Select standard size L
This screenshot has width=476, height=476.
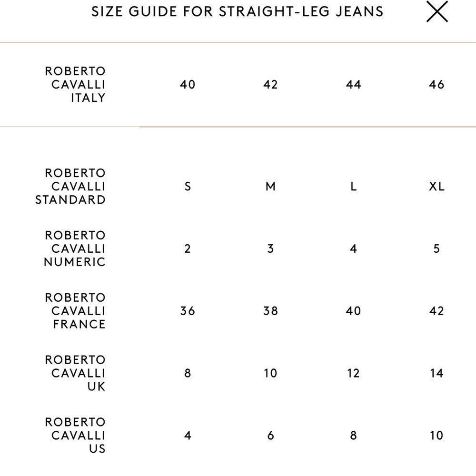pyautogui.click(x=353, y=187)
